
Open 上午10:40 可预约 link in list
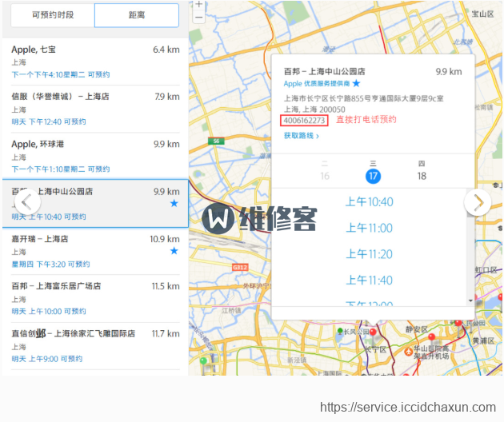(x=49, y=217)
